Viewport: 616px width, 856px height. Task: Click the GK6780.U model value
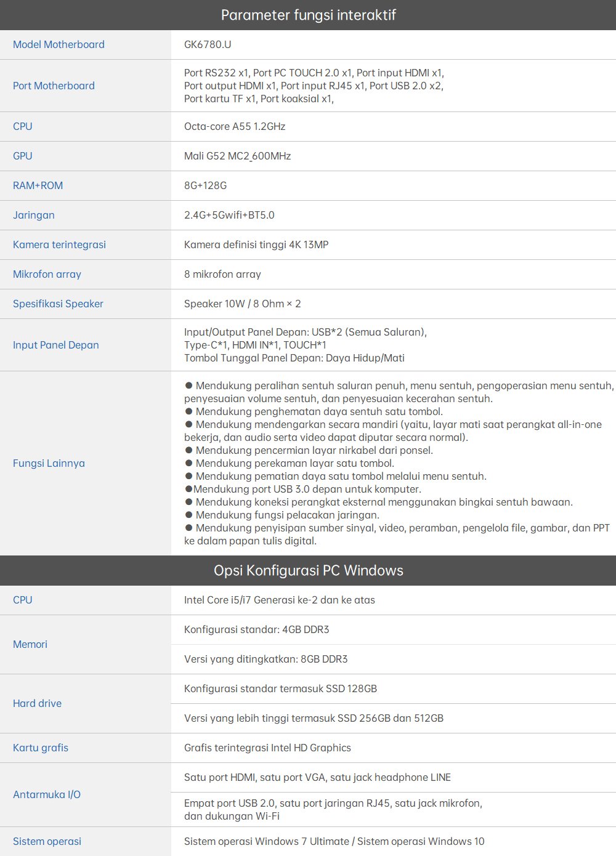click(208, 44)
